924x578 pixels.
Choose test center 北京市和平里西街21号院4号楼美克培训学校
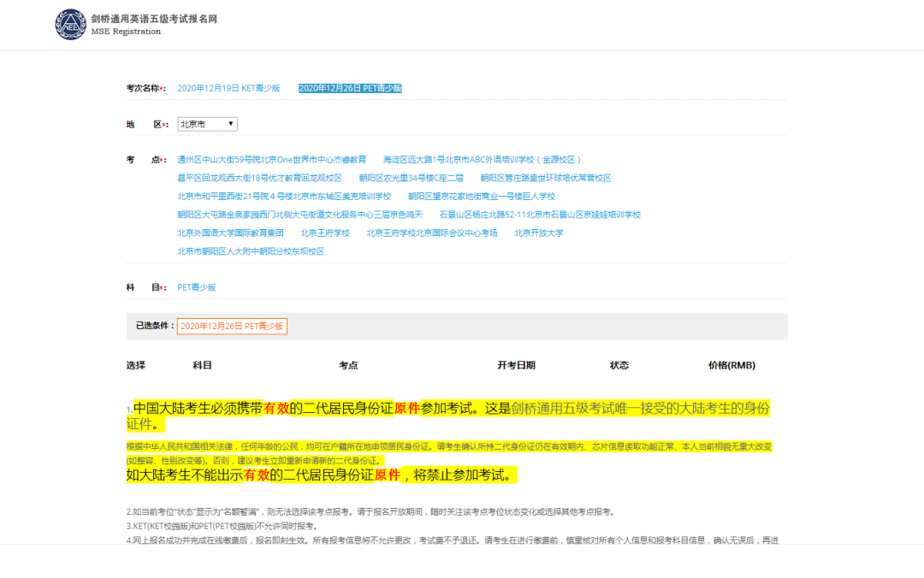click(284, 196)
